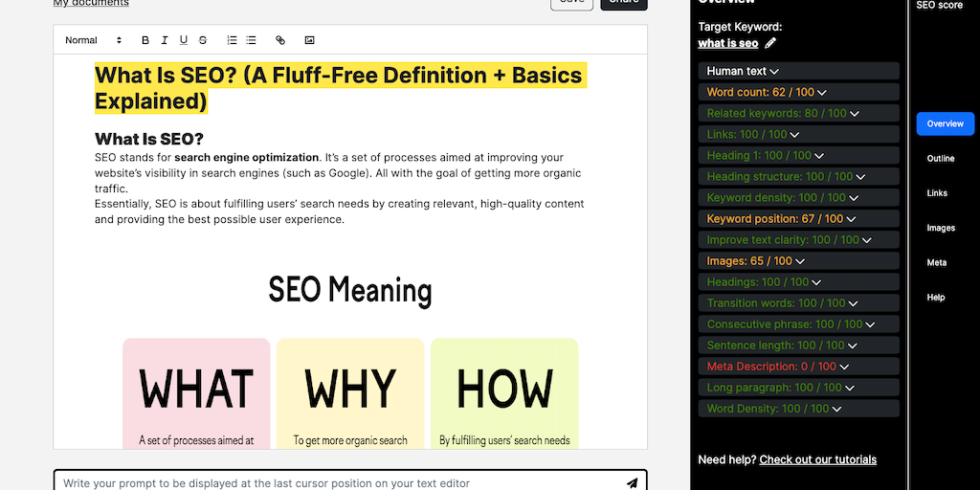Open the Help tab in sidebar

936,298
